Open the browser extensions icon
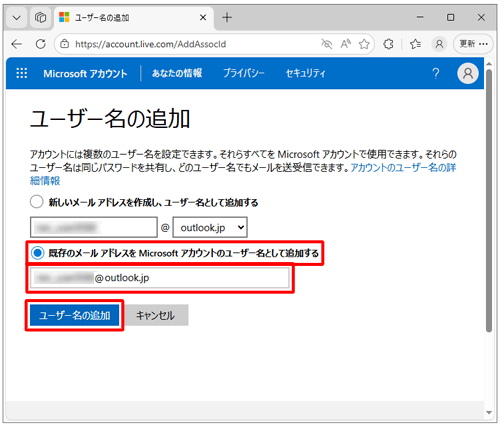The width and height of the screenshot is (500, 427). (388, 44)
